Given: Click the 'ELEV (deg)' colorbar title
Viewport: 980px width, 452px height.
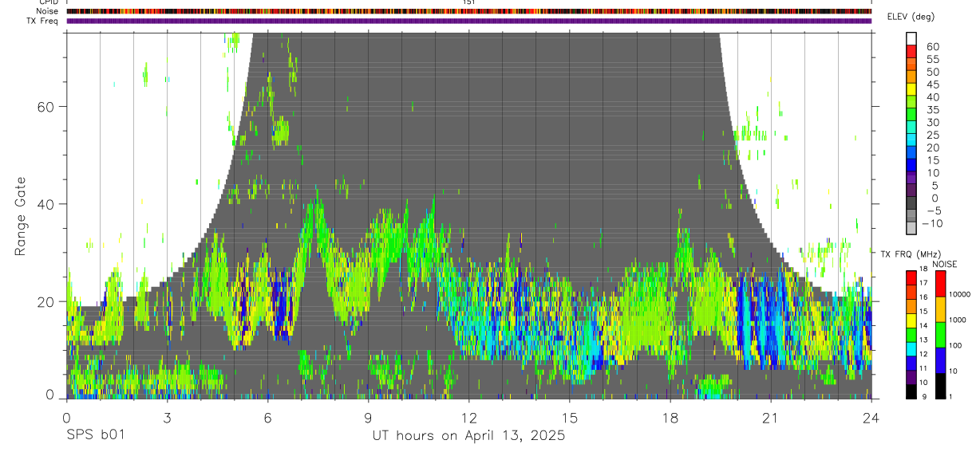Looking at the screenshot, I should (x=911, y=16).
